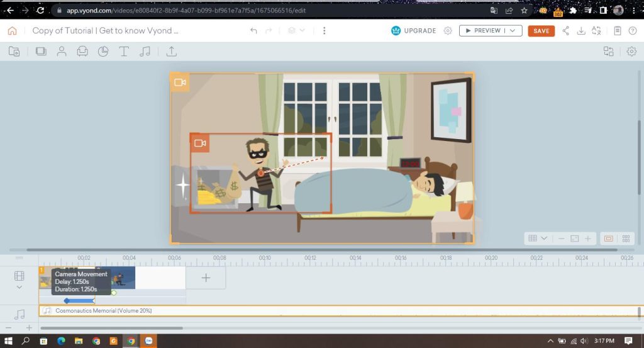Select the blue camera movement bar
The height and width of the screenshot is (348, 644).
click(x=79, y=301)
